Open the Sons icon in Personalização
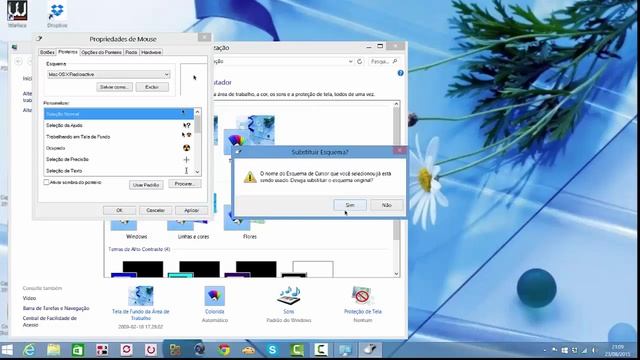The width and height of the screenshot is (640, 360). pyautogui.click(x=289, y=296)
